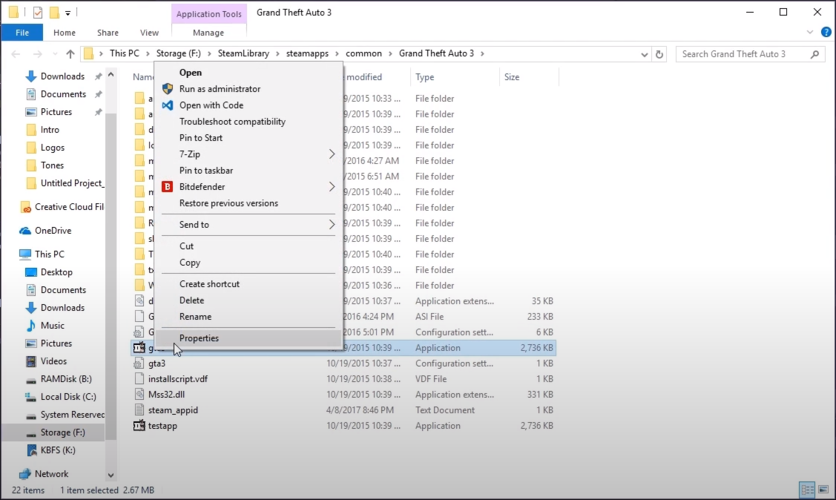
Task: Open the address bar history dropdown
Action: coord(644,54)
